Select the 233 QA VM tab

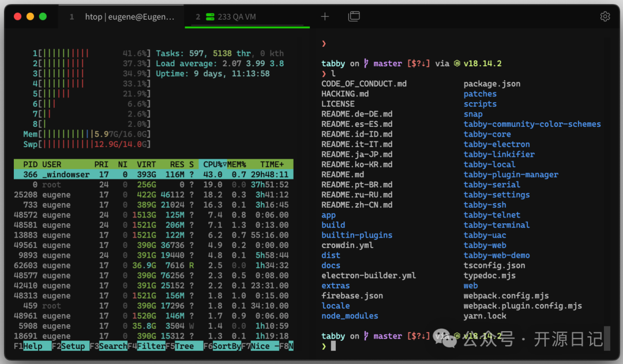coord(247,17)
